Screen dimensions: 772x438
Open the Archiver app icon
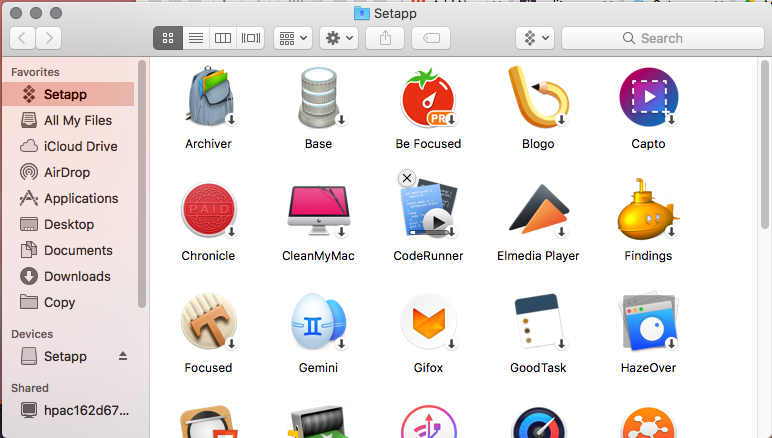point(208,98)
